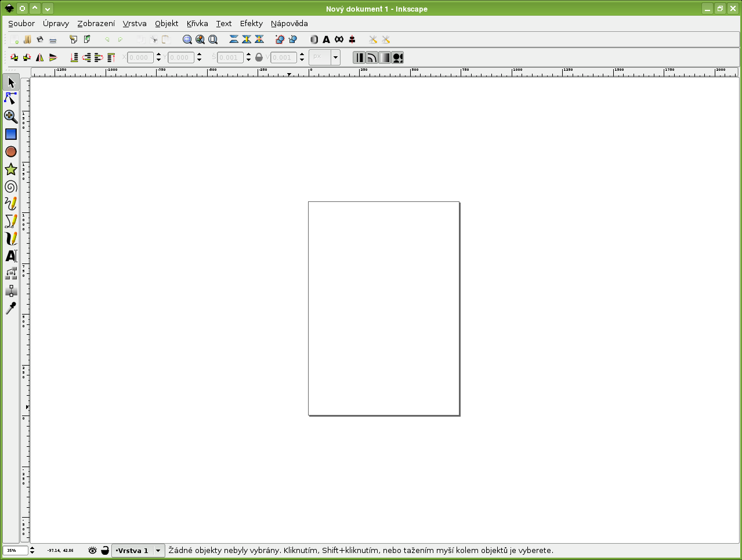This screenshot has height=560, width=742.
Task: Select the Spiral tool
Action: 10,187
